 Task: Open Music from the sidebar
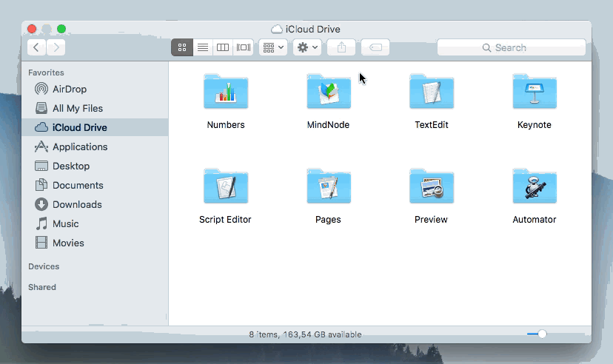(x=95, y=223)
